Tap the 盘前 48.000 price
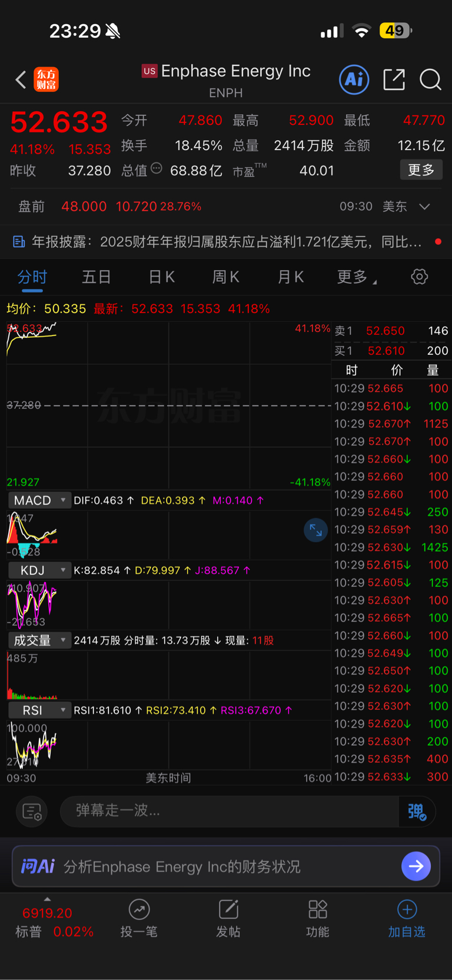452x980 pixels. [84, 207]
